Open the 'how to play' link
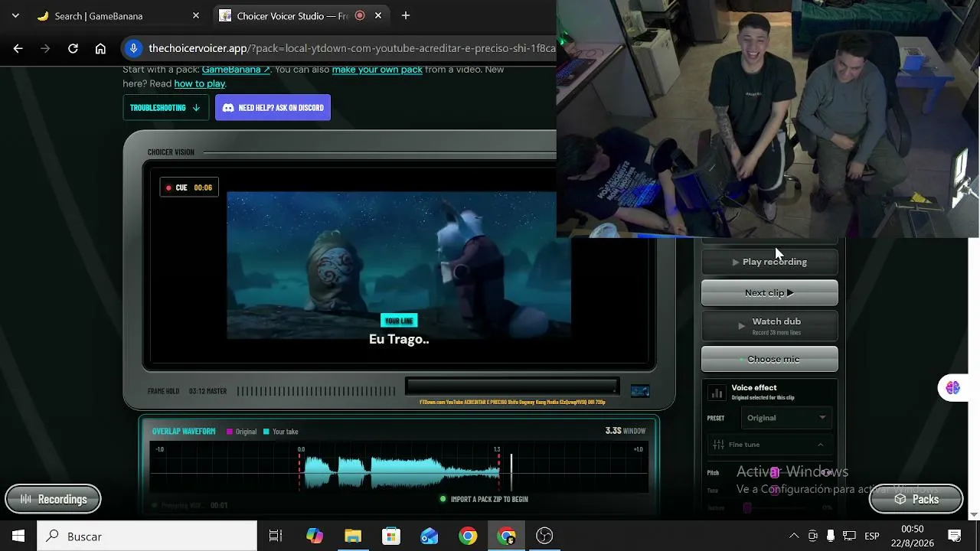 (200, 84)
